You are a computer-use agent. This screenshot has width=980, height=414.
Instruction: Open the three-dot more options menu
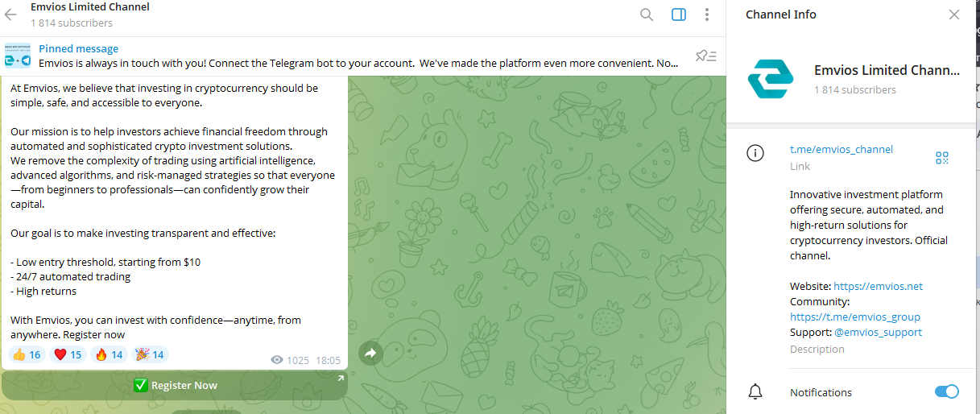point(706,14)
